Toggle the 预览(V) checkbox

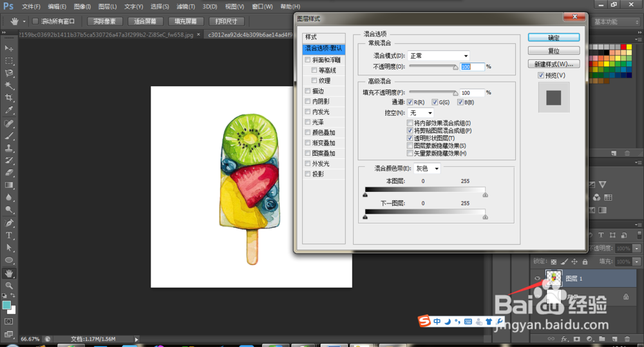point(541,75)
